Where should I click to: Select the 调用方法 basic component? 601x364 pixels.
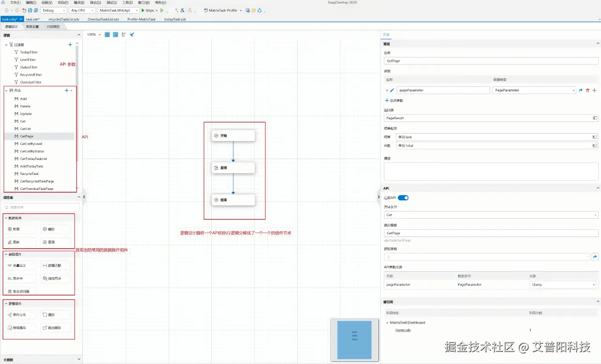[56, 279]
